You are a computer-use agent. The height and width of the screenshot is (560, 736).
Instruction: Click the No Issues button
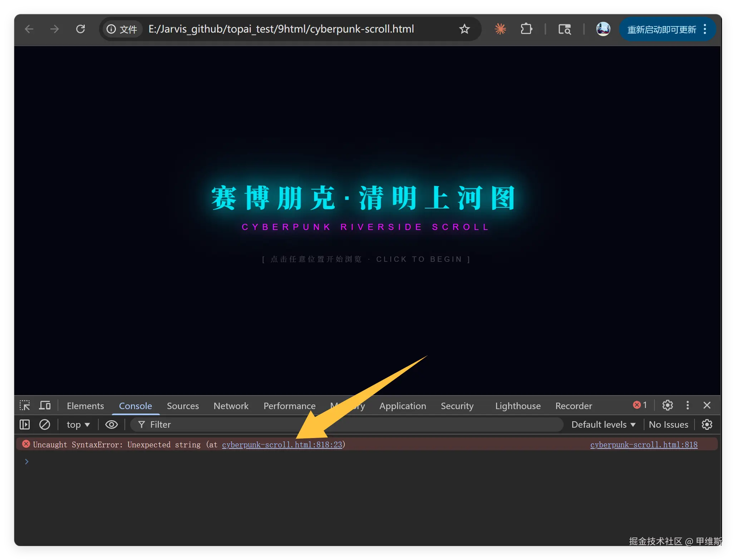[668, 424]
